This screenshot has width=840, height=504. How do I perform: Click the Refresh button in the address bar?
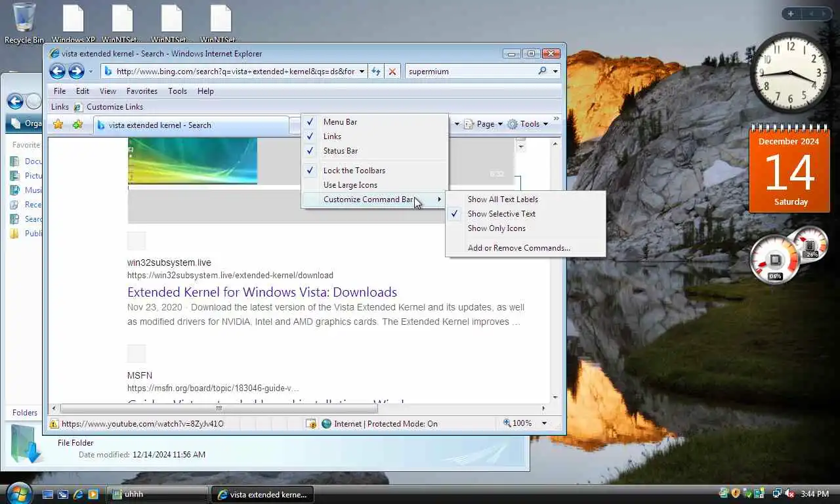[x=376, y=72]
